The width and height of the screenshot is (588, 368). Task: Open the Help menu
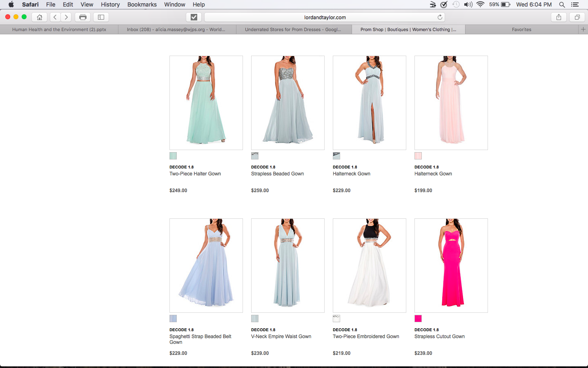coord(198,4)
